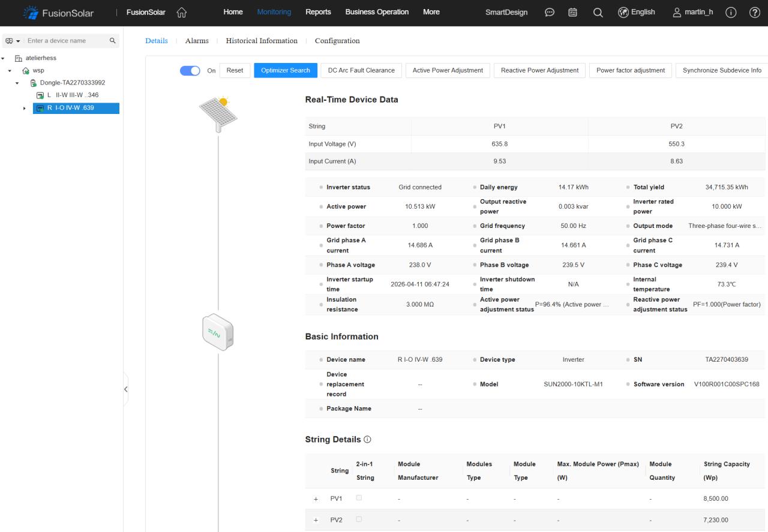Open the message chat bubble icon
Screen dimensions: 768x532
point(549,13)
